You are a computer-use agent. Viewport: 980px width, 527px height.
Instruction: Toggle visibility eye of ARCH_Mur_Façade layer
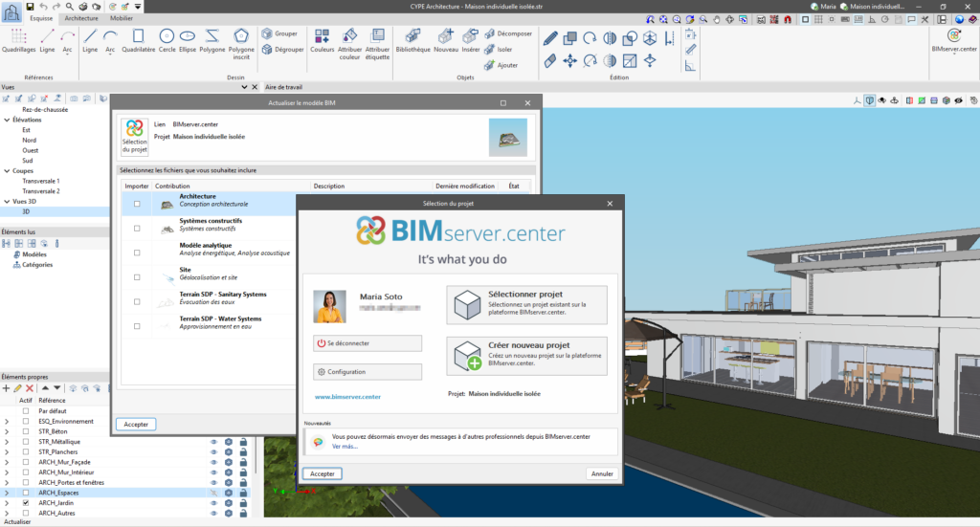pyautogui.click(x=213, y=462)
